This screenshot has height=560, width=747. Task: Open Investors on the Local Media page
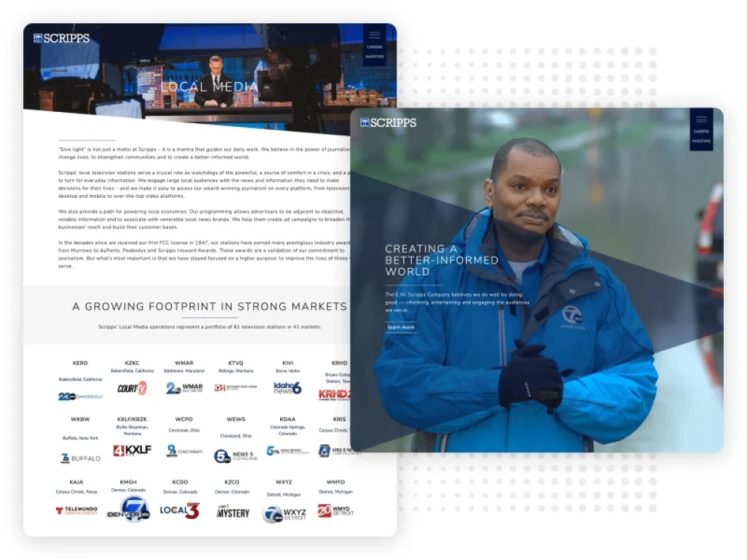pos(374,57)
